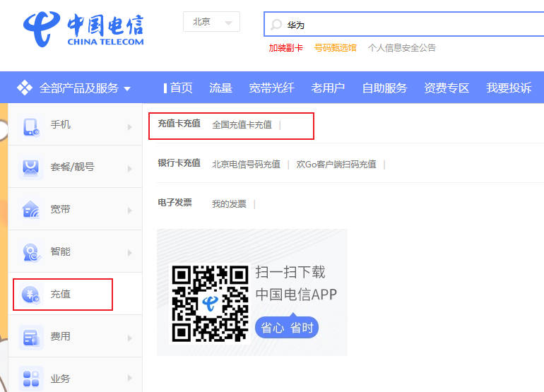Expand the 套餐/靓号 submenu arrow
Screen dimensions: 544x392
pos(130,169)
